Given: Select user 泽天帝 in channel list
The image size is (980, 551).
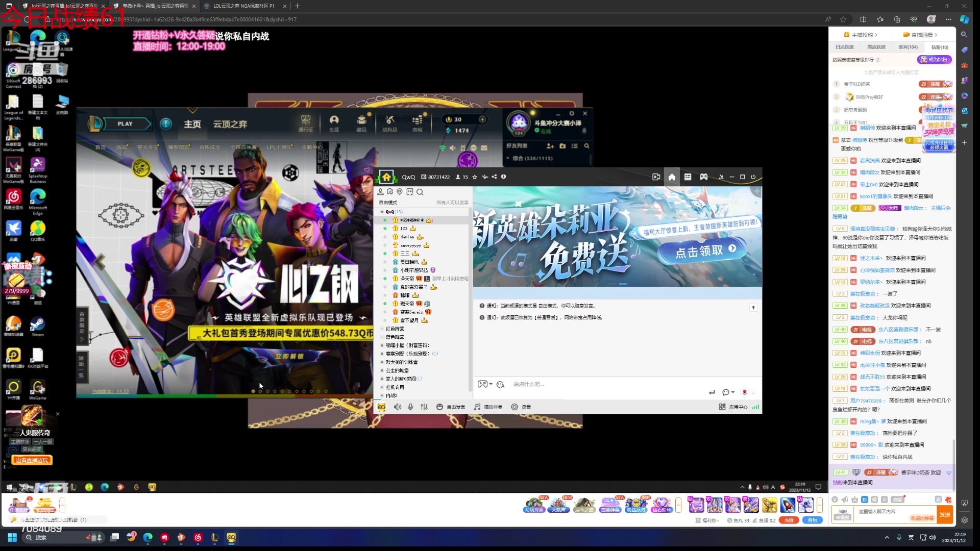Looking at the screenshot, I should pyautogui.click(x=407, y=279).
